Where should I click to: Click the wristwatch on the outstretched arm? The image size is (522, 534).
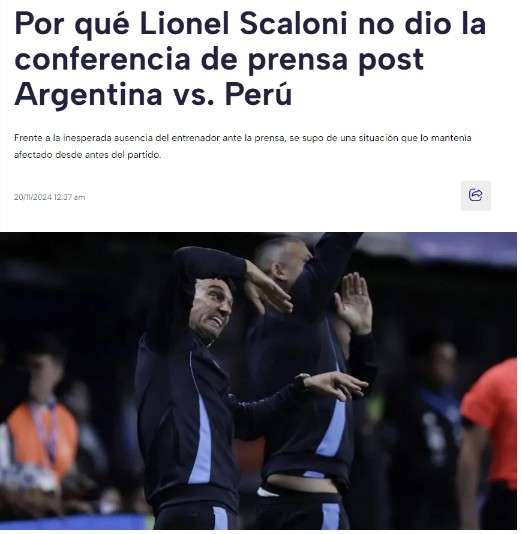click(x=302, y=379)
